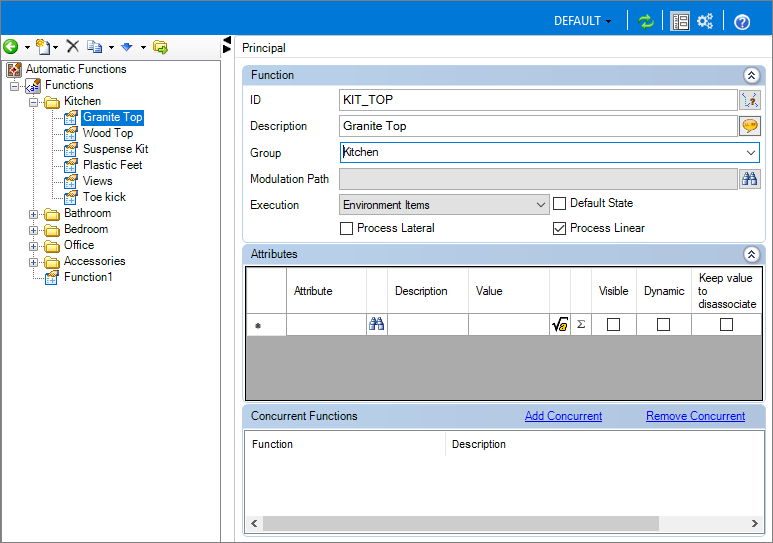Toggle the Default State checkbox
The width and height of the screenshot is (773, 543).
559,203
